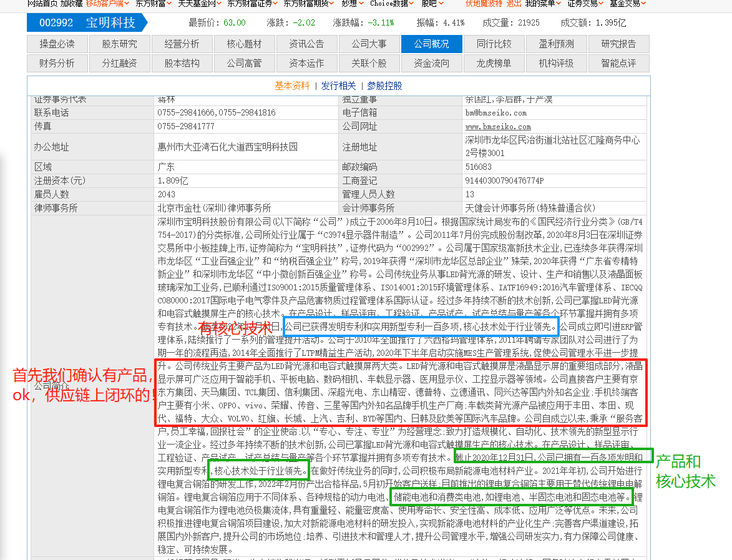Viewport: 732px width, 560px height.
Task: Open the 财务分析 tab
Action: click(x=57, y=63)
